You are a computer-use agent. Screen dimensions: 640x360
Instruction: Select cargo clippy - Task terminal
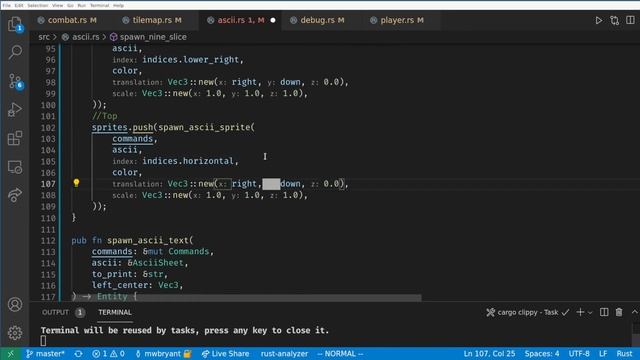pyautogui.click(x=527, y=312)
